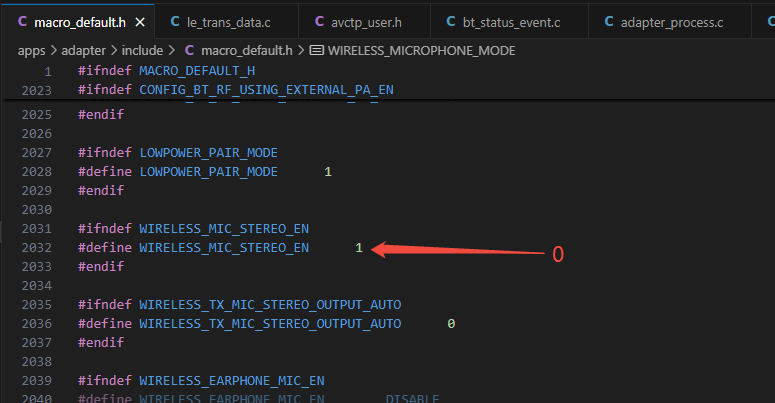The height and width of the screenshot is (403, 775).
Task: Close the macro_default.h tab
Action: coord(140,22)
